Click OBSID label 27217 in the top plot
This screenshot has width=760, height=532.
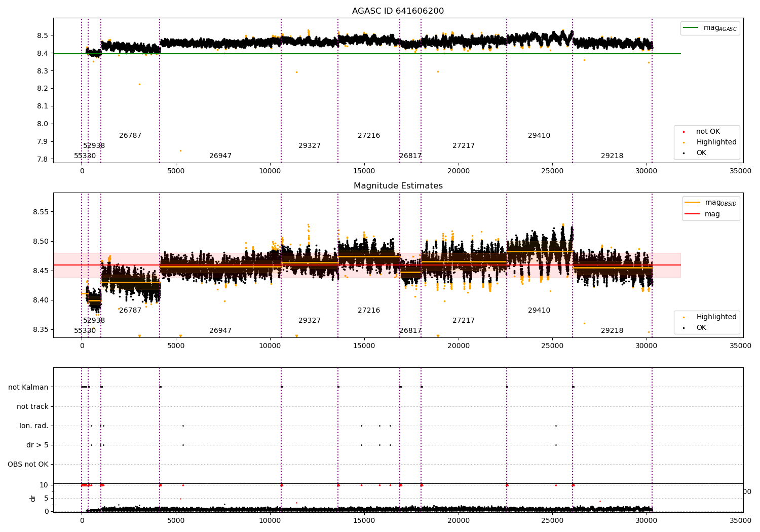pos(464,146)
